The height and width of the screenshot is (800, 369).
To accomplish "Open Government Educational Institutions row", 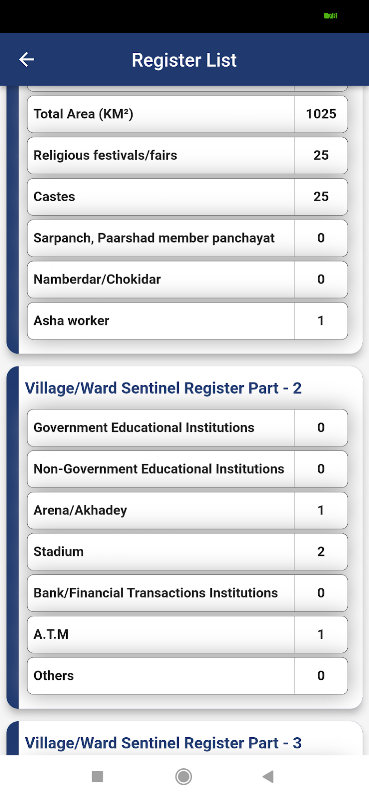I will pos(187,428).
